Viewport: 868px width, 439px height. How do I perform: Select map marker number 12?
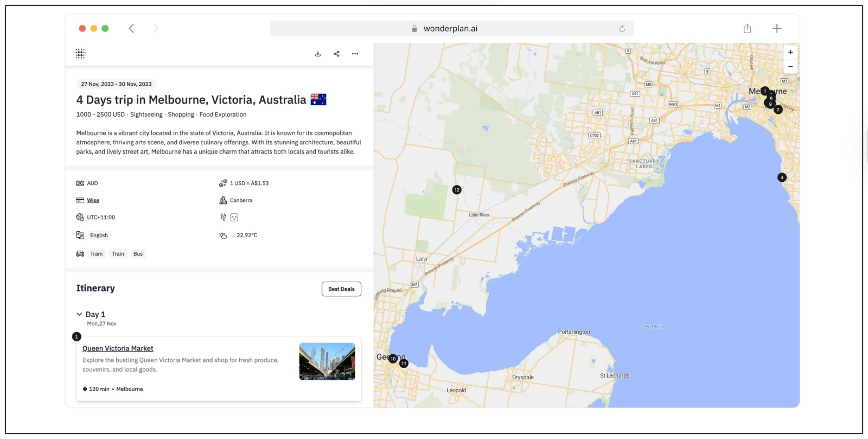click(457, 190)
